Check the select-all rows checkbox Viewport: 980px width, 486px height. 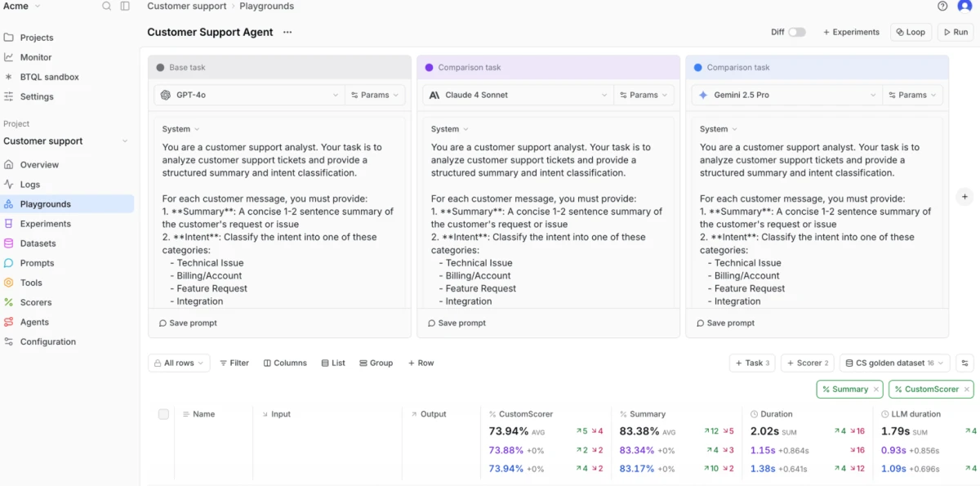pos(163,414)
